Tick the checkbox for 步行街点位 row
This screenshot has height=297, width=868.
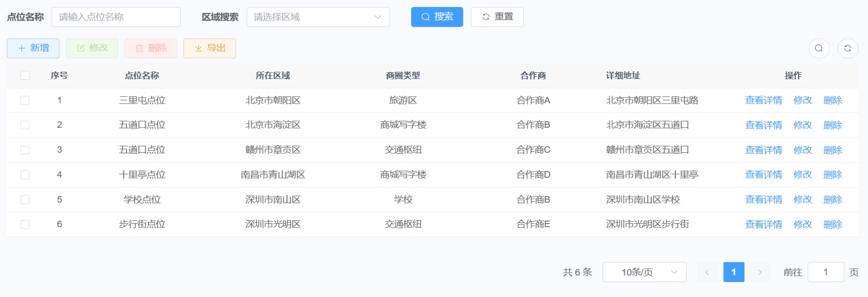[25, 224]
